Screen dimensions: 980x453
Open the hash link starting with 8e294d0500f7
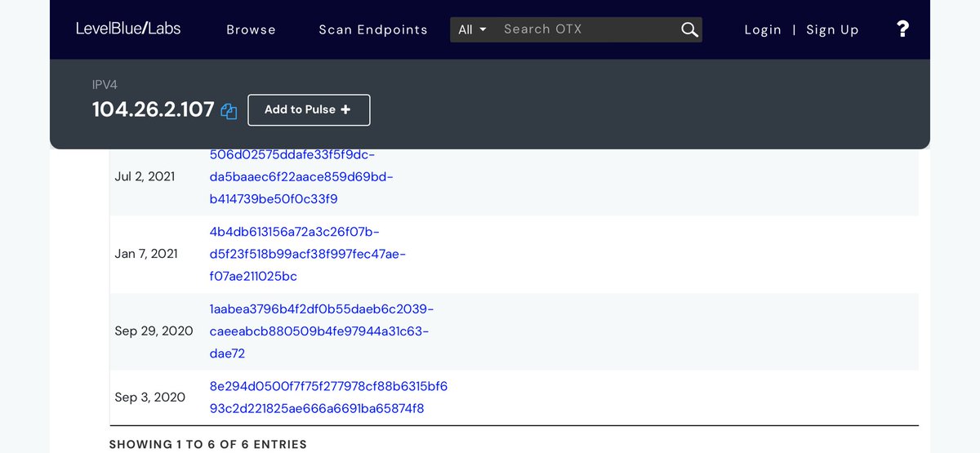coord(328,397)
